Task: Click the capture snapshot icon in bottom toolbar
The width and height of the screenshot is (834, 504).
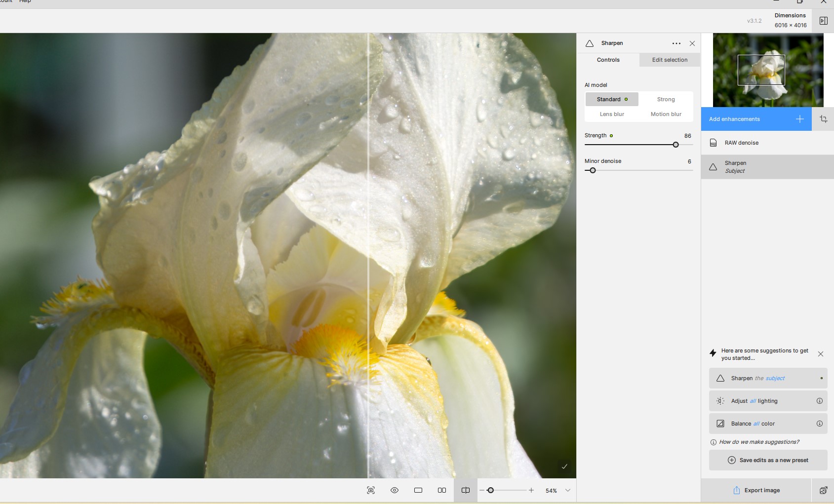Action: tap(371, 490)
